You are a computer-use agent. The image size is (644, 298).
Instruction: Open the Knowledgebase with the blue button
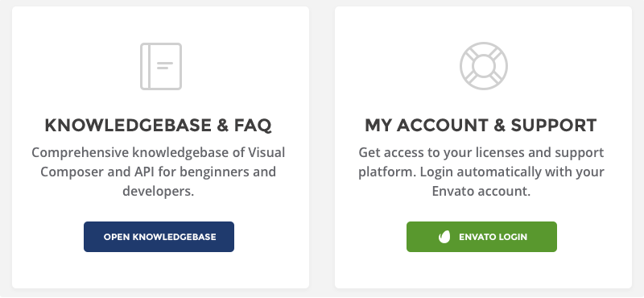(159, 237)
